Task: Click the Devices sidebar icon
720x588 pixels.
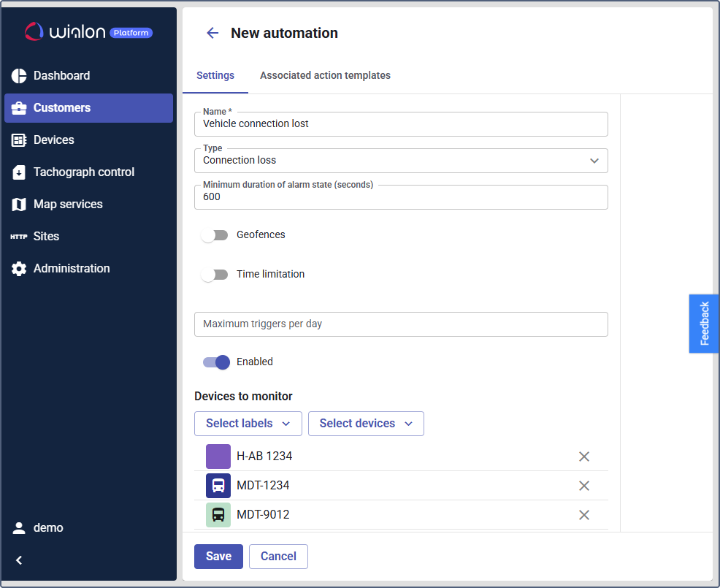Action: (x=19, y=140)
